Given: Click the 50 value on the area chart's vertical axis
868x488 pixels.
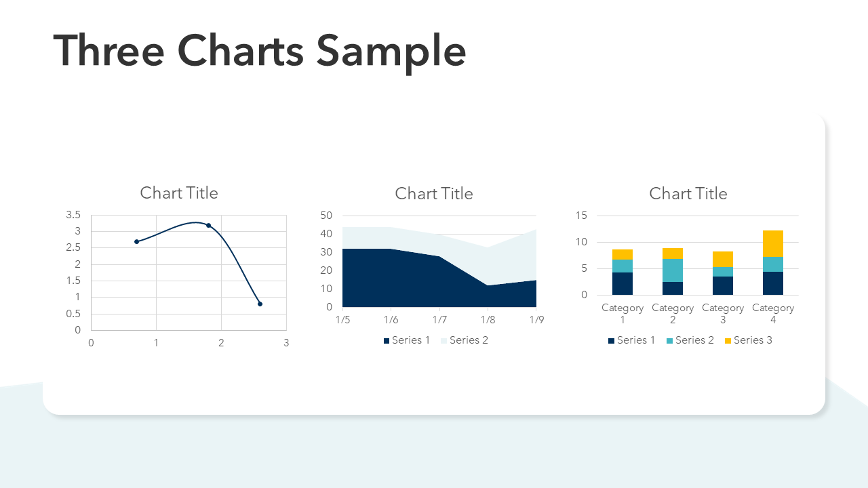Looking at the screenshot, I should [326, 216].
